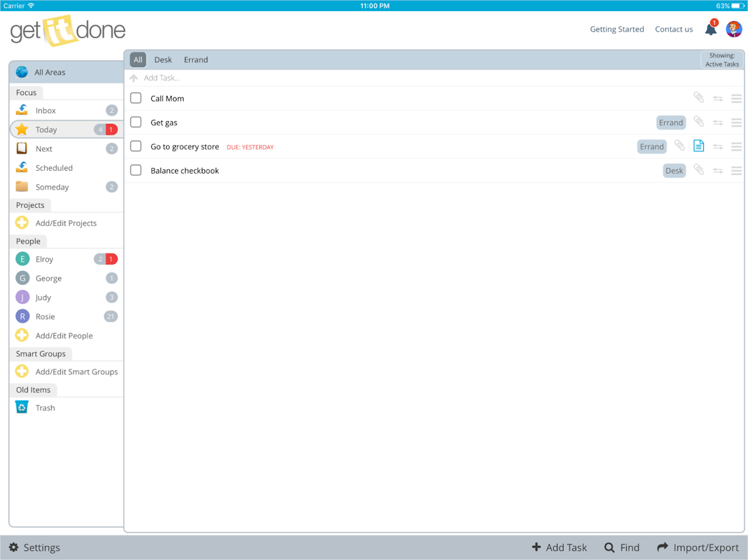The image size is (748, 560).
Task: Click the Next clipboard icon
Action: (22, 148)
